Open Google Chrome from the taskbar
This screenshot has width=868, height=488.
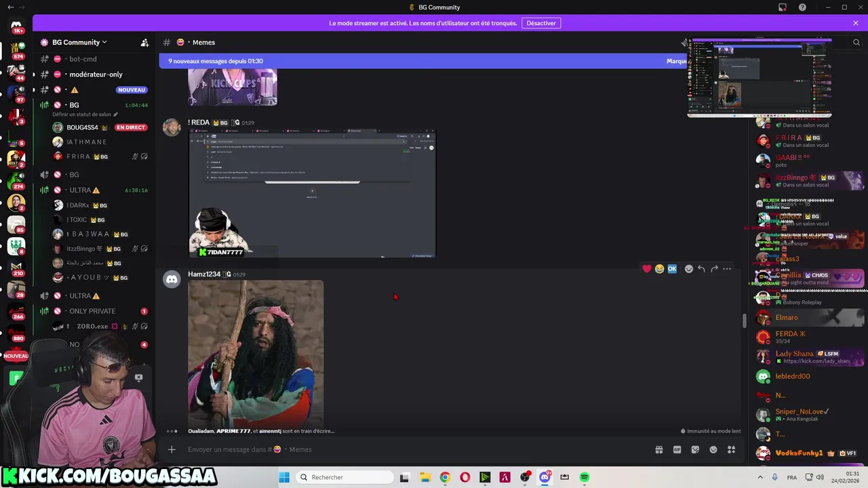pyautogui.click(x=445, y=477)
